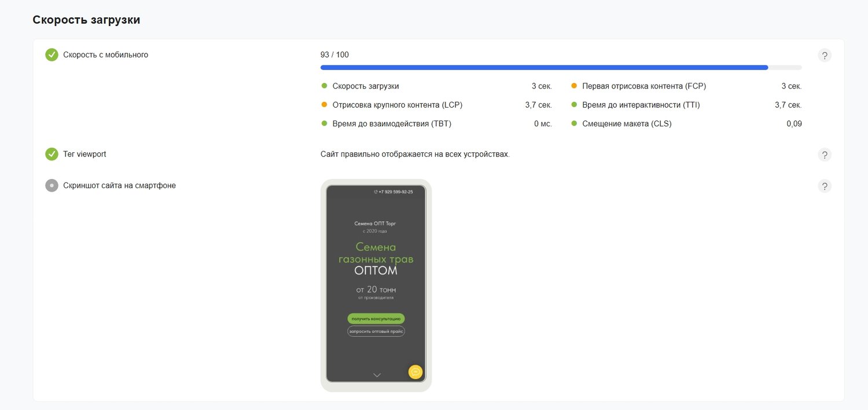868x410 pixels.
Task: Click Время до взаимодействия (TBT) metric label
Action: (x=392, y=123)
